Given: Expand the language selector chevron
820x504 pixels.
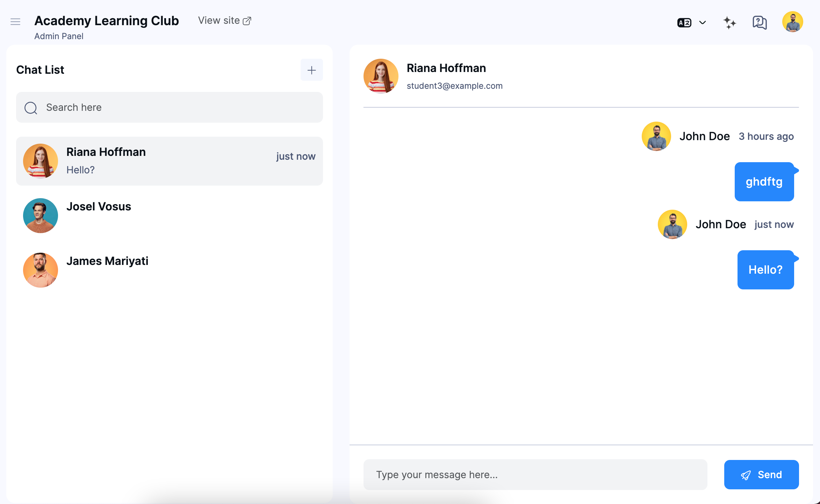Looking at the screenshot, I should point(703,22).
